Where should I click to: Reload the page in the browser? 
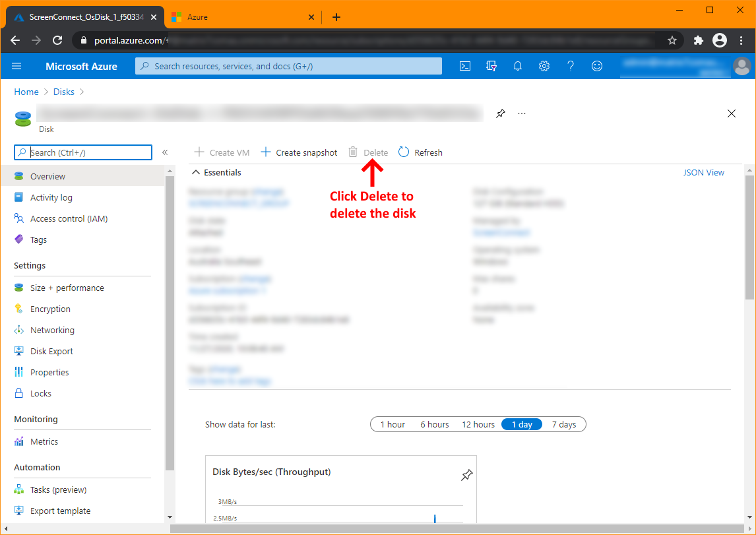(x=57, y=40)
